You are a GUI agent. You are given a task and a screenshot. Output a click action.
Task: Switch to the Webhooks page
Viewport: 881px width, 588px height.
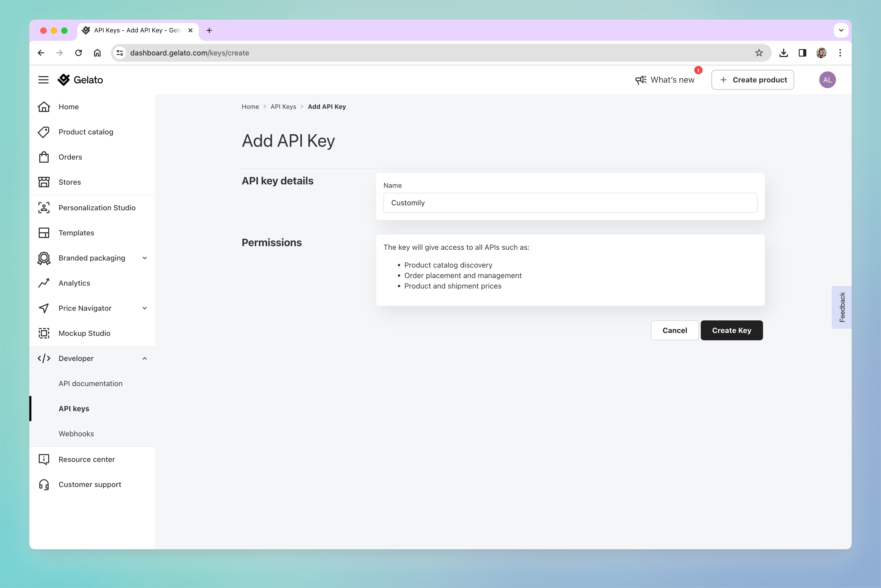(x=76, y=433)
